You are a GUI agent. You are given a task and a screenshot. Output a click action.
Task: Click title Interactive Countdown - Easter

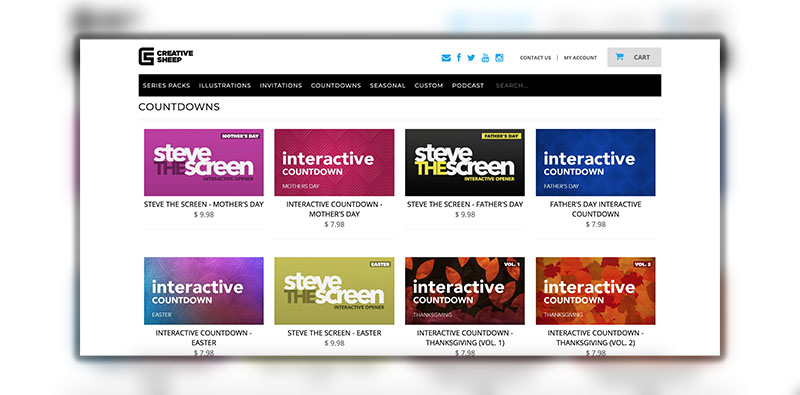click(x=204, y=338)
